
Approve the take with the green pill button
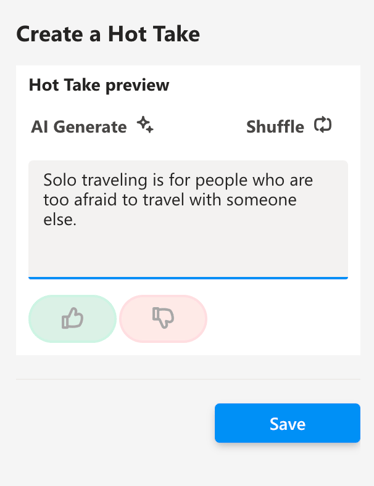click(72, 319)
